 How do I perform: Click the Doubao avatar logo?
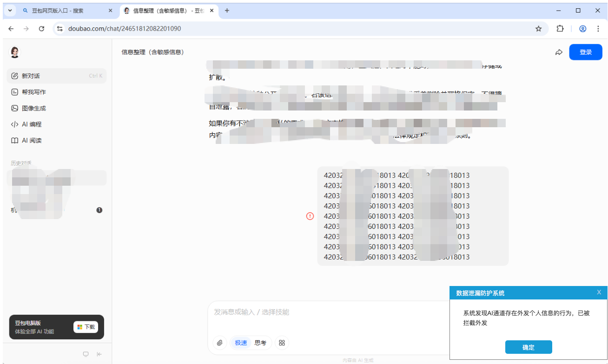pos(15,52)
